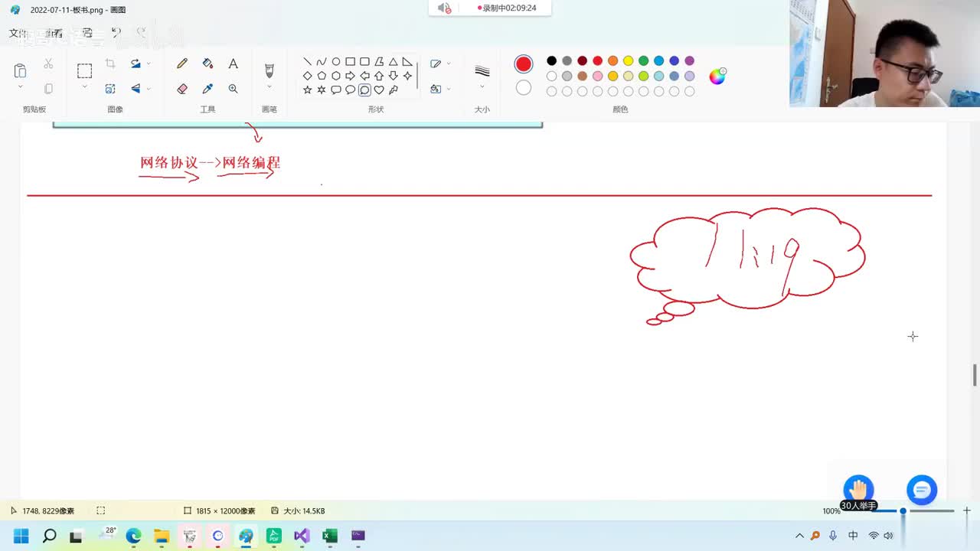The width and height of the screenshot is (980, 551).
Task: Click the rectangular Selection tool
Action: [x=84, y=70]
